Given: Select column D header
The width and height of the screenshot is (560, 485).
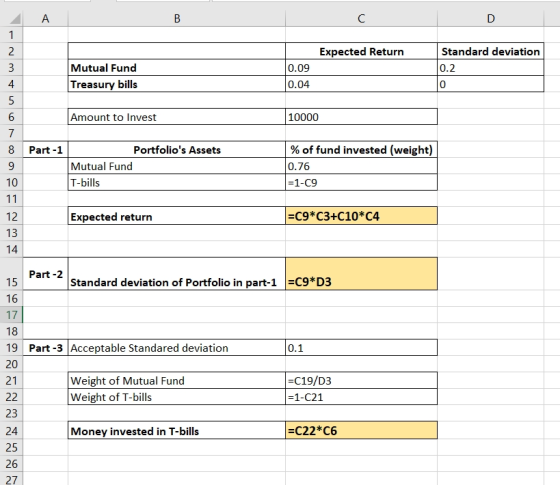Looking at the screenshot, I should coord(491,19).
